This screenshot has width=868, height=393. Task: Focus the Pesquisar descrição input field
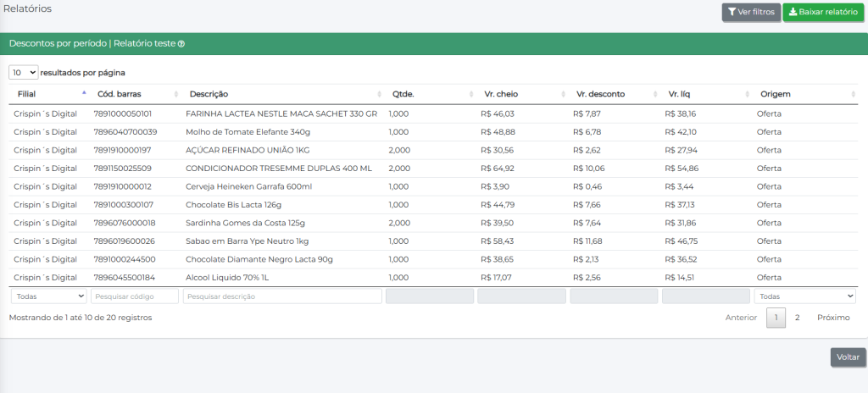coord(282,296)
